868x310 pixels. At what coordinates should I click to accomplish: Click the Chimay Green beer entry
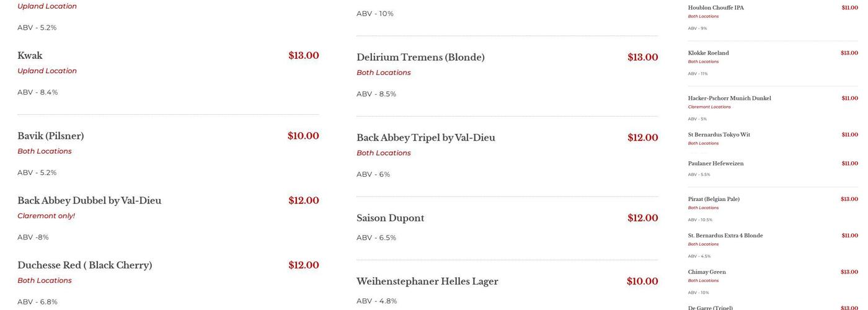coord(707,272)
